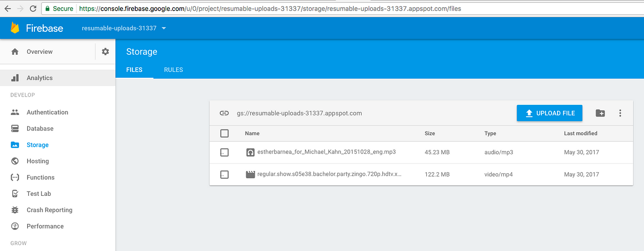Toggle the select-all checkbox in header
This screenshot has height=251, width=644.
[224, 133]
